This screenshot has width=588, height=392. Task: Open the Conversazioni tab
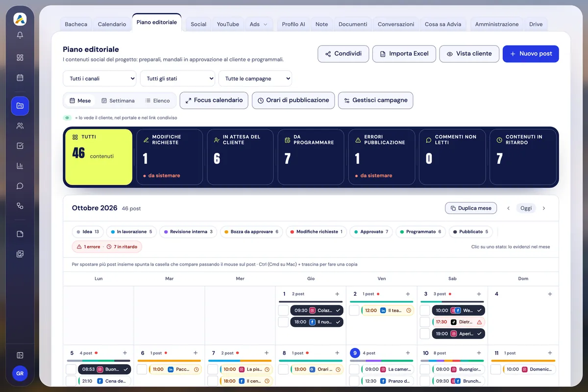[x=396, y=24]
